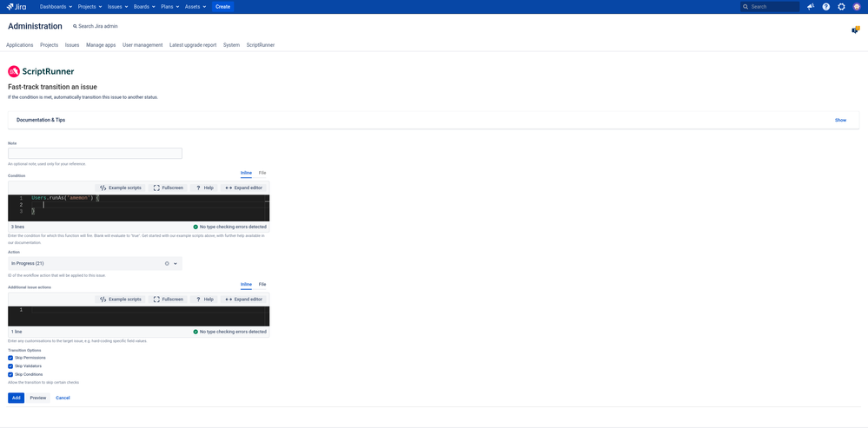The height and width of the screenshot is (428, 868).
Task: Clear the In Progress action selection
Action: [x=167, y=263]
